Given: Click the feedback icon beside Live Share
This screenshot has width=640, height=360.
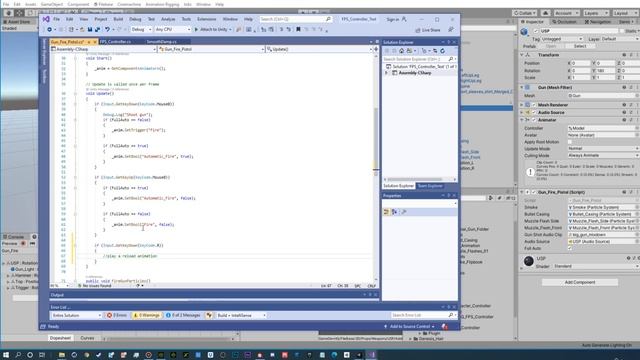Looking at the screenshot, I should click(x=451, y=29).
